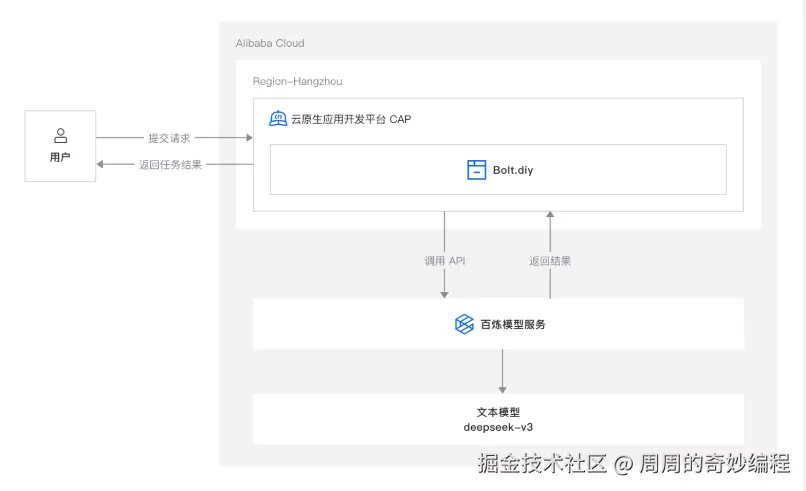
Task: Click the 百炼模型服务 text
Action: click(513, 324)
